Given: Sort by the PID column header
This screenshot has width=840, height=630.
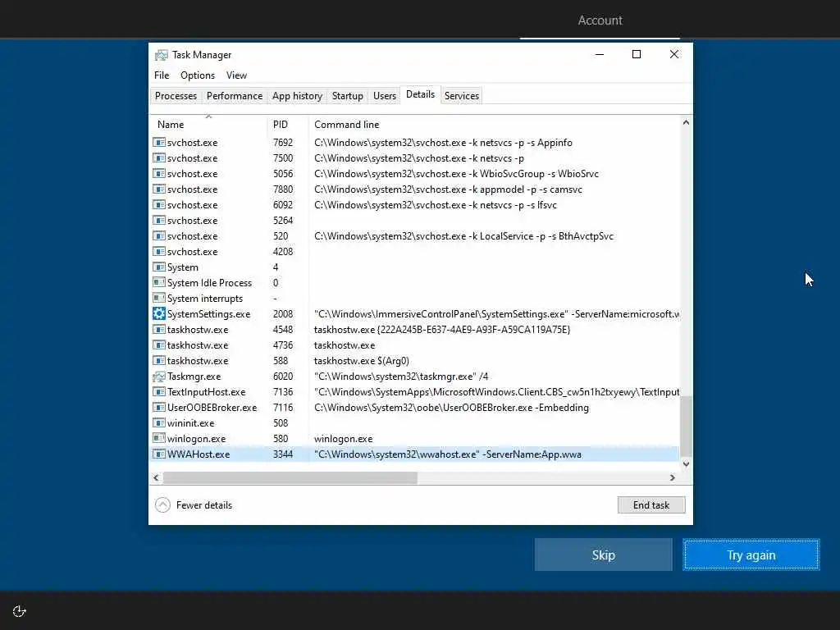Looking at the screenshot, I should coord(288,125).
